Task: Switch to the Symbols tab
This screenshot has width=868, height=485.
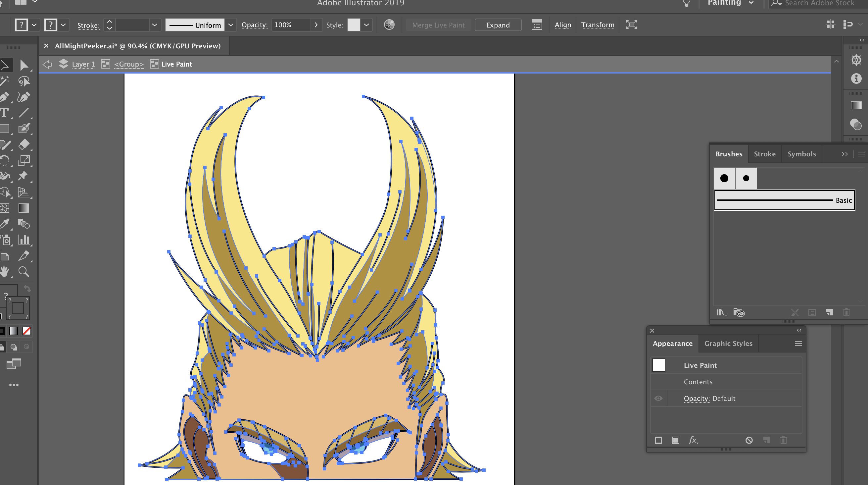Action: coord(801,154)
